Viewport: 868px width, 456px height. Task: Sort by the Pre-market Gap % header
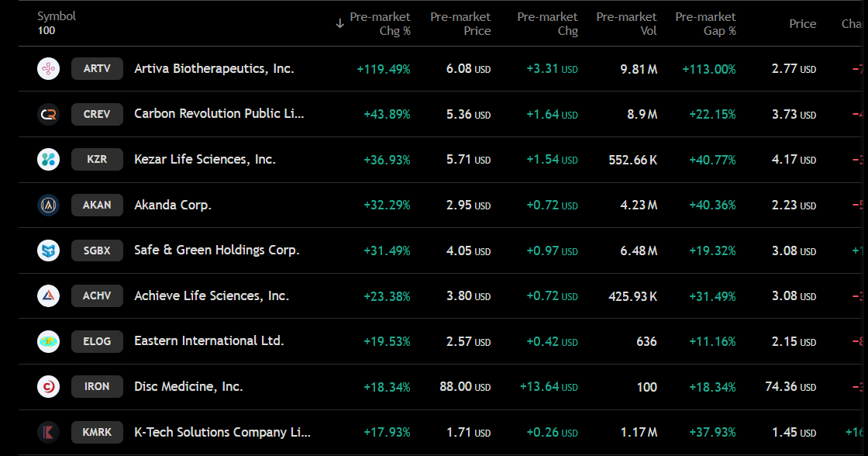point(705,24)
